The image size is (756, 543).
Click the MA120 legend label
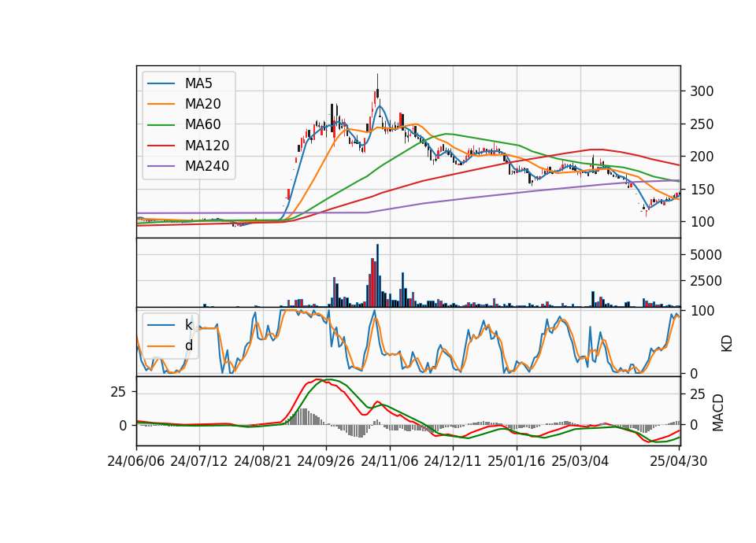click(x=207, y=146)
